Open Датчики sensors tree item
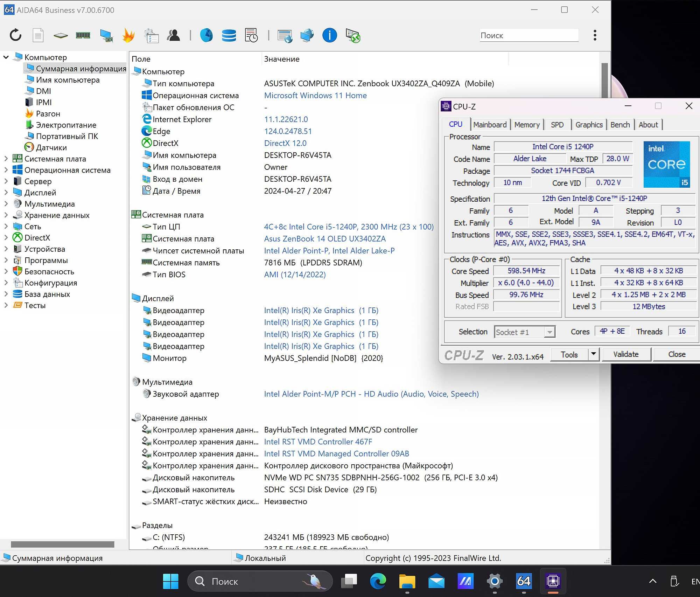This screenshot has width=700, height=597. 51,147
